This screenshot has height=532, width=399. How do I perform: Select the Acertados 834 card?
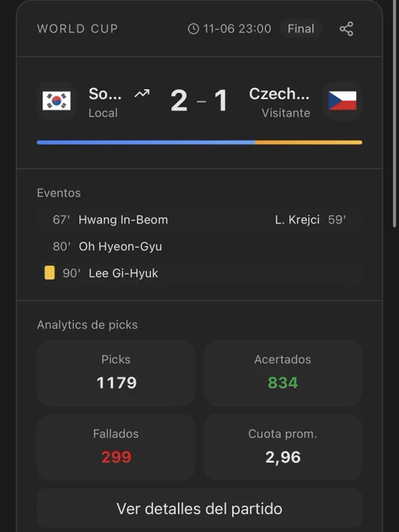tap(282, 373)
